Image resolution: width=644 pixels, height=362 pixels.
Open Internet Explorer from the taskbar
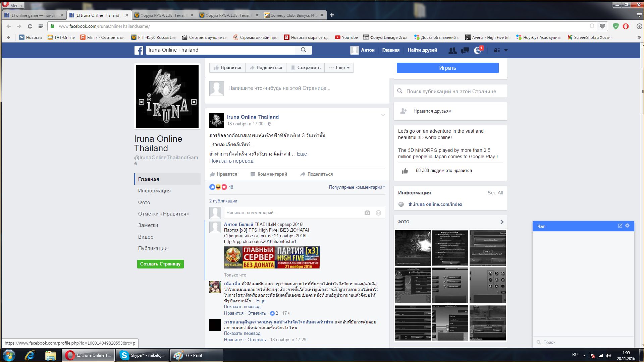30,355
